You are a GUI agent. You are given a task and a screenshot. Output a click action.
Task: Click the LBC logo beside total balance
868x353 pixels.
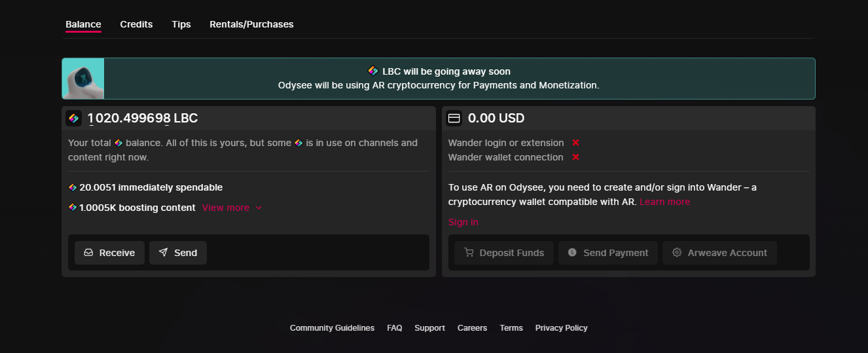(x=73, y=119)
